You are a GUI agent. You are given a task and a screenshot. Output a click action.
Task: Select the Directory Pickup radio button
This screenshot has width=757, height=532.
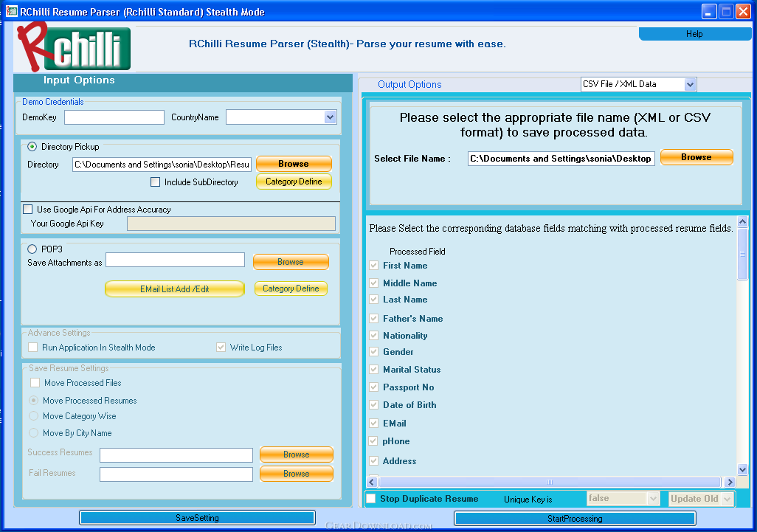(x=32, y=147)
